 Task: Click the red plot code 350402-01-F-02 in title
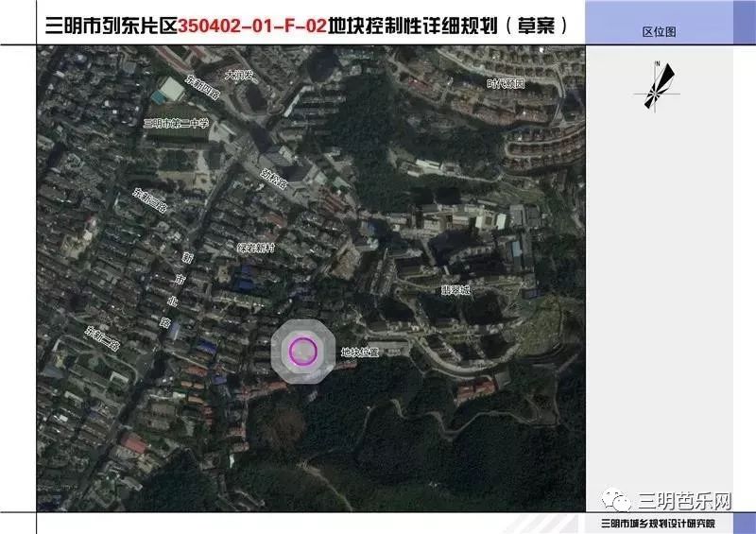click(252, 26)
